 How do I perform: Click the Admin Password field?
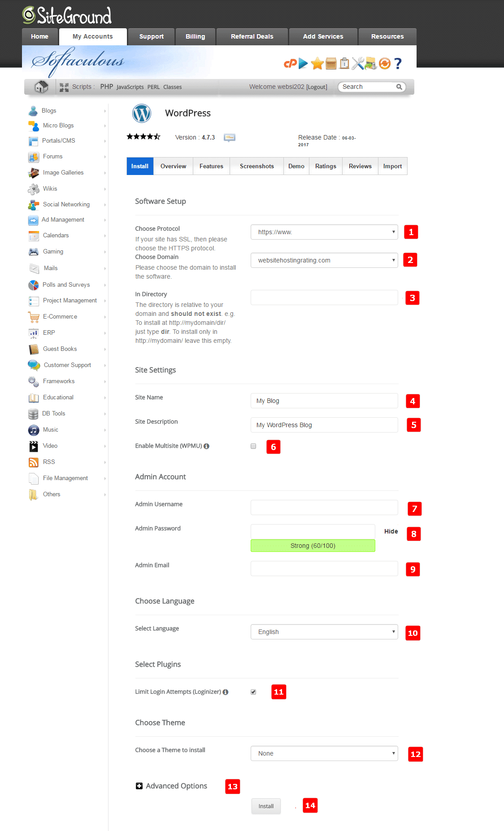[313, 531]
